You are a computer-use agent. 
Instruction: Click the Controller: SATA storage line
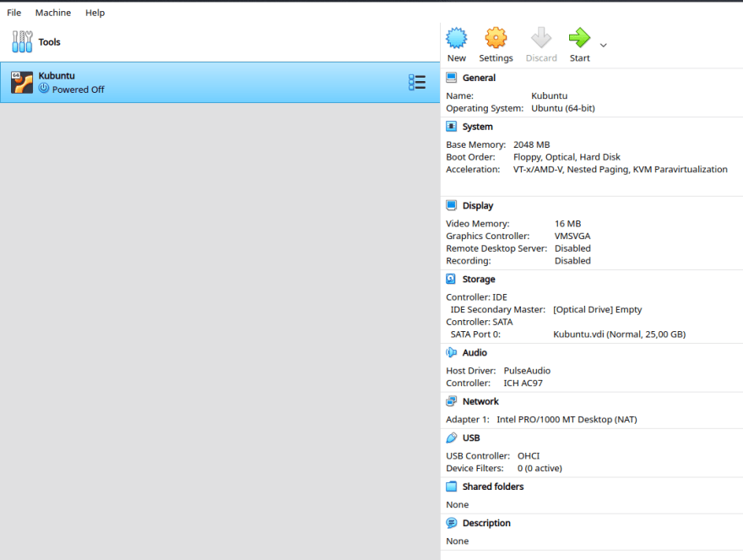tap(479, 322)
